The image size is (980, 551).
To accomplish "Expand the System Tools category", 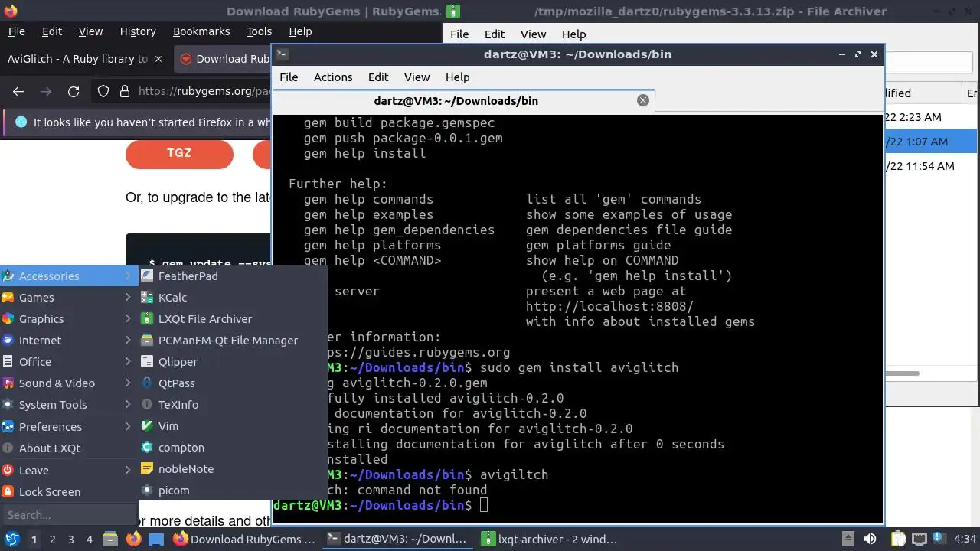I will click(69, 405).
